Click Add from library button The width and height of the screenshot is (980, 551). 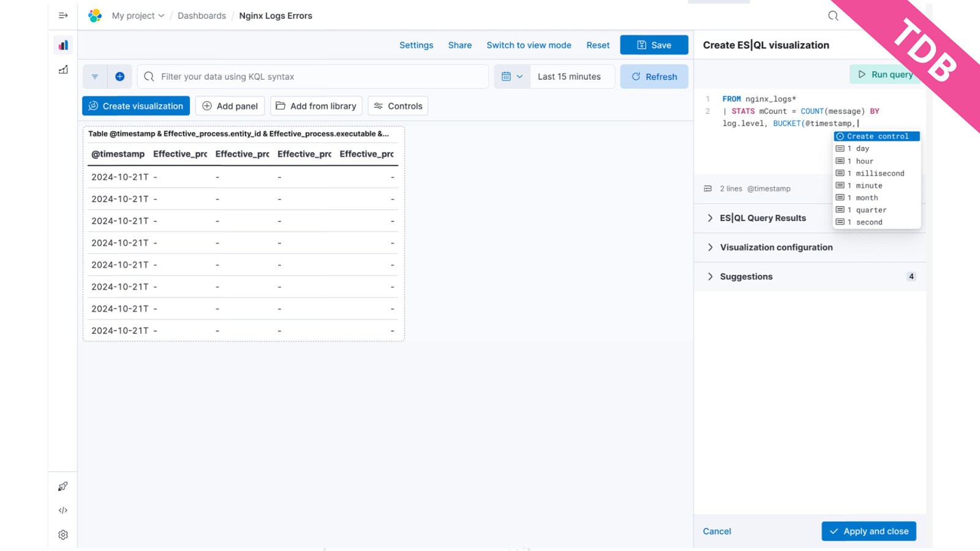click(x=317, y=106)
